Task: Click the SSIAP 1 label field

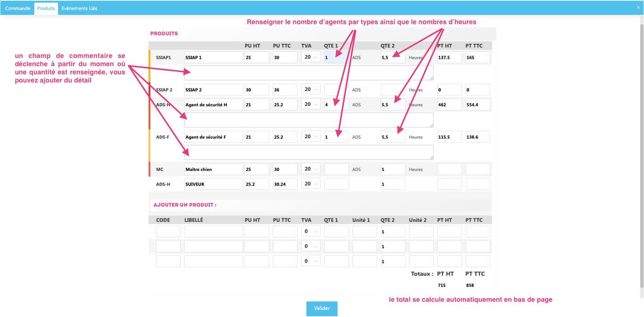Action: (214, 57)
